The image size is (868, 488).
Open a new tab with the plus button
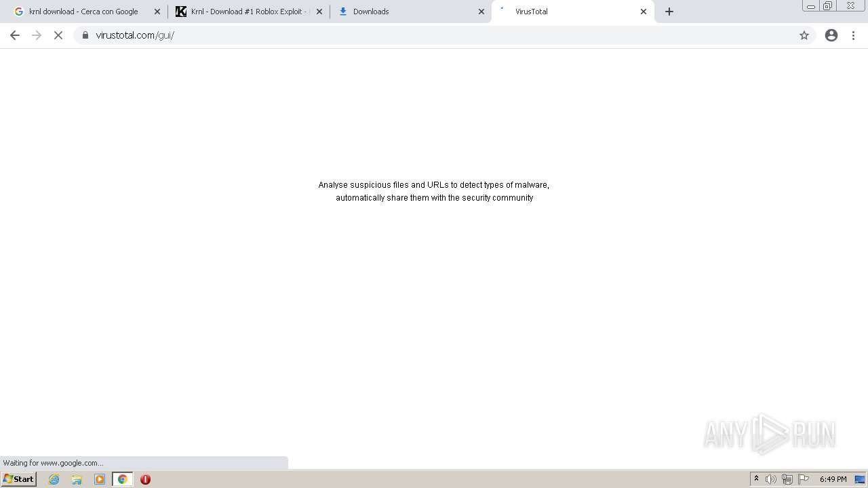coord(669,12)
